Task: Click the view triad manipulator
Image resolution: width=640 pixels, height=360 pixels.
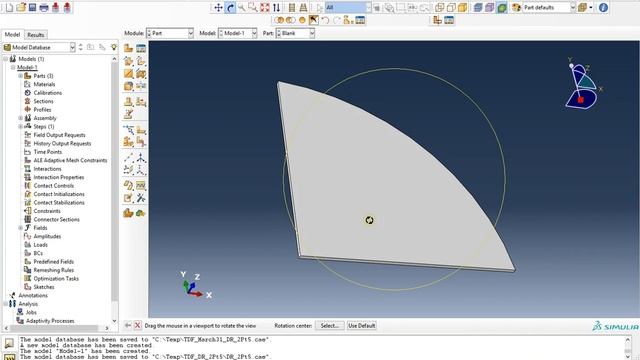Action: (582, 88)
